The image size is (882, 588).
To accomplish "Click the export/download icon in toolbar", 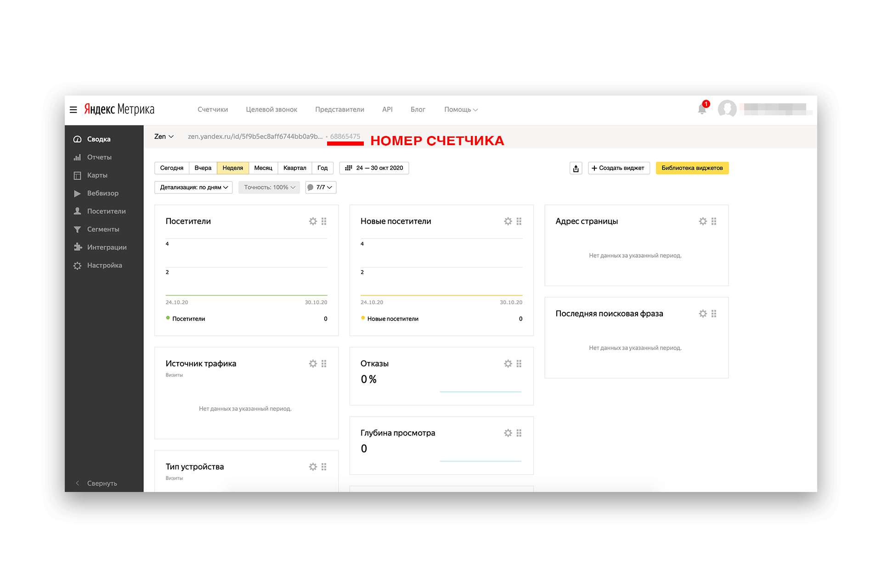I will [x=576, y=168].
